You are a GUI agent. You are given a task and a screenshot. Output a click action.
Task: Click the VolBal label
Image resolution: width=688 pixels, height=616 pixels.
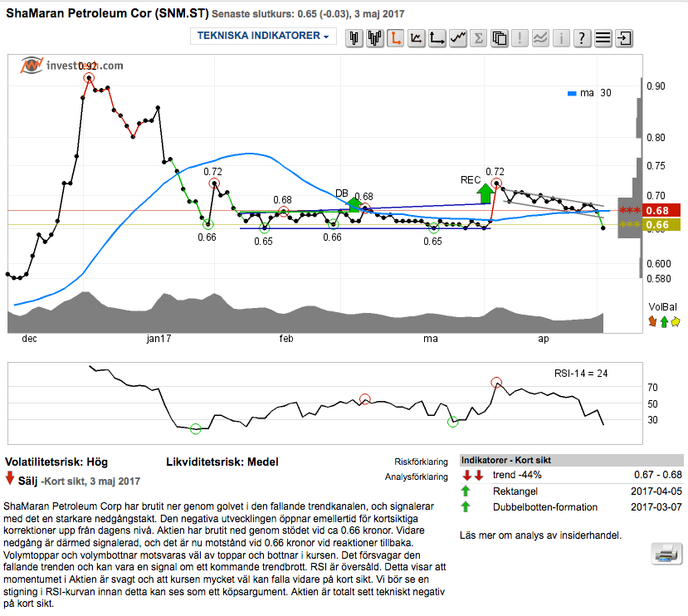(x=662, y=307)
